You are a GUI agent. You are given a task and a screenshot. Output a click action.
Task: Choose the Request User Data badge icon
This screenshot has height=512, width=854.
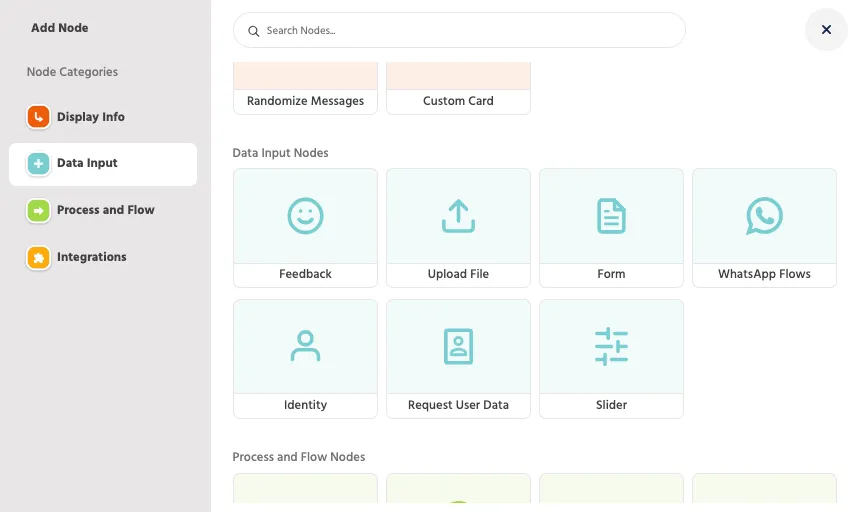[x=458, y=346]
